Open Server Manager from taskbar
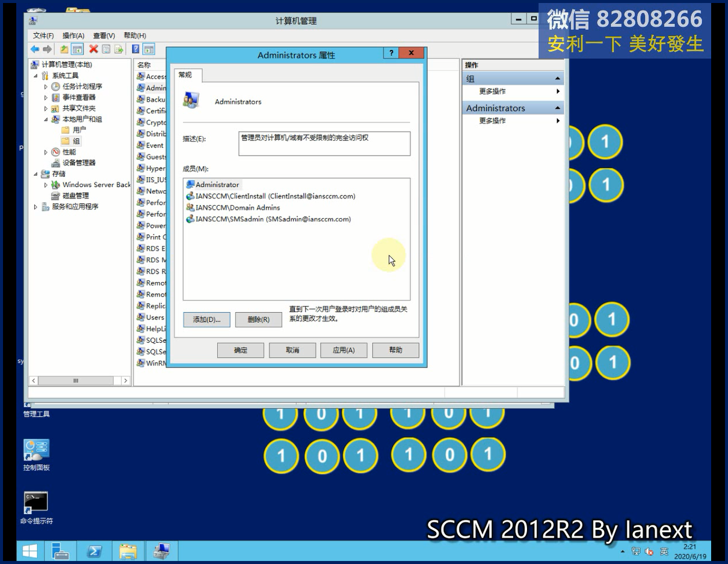The width and height of the screenshot is (728, 564). click(x=60, y=551)
